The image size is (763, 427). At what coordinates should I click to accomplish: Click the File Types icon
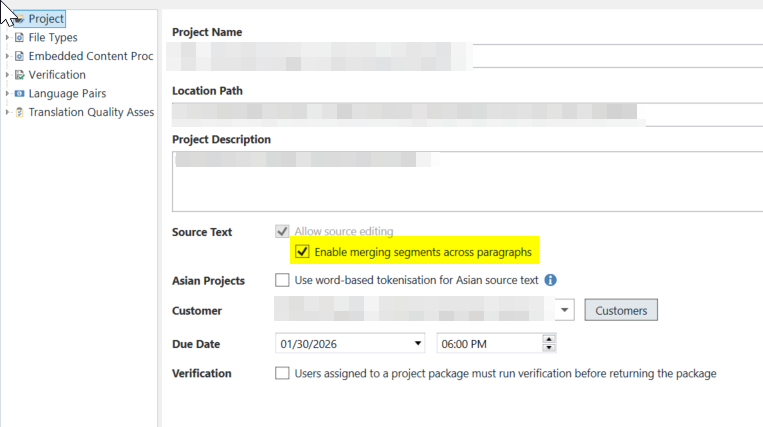tap(19, 37)
